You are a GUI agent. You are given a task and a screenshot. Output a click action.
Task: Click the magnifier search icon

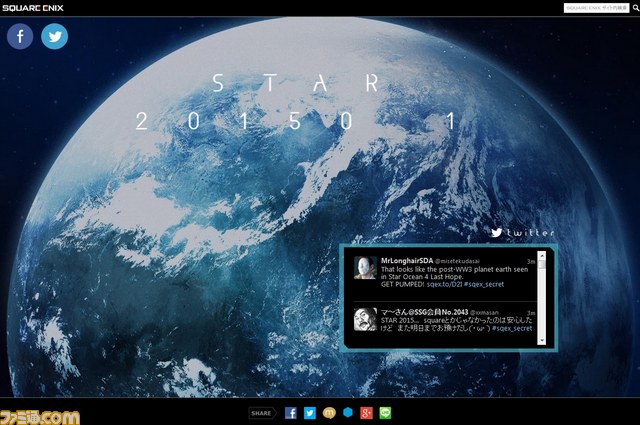pos(636,8)
